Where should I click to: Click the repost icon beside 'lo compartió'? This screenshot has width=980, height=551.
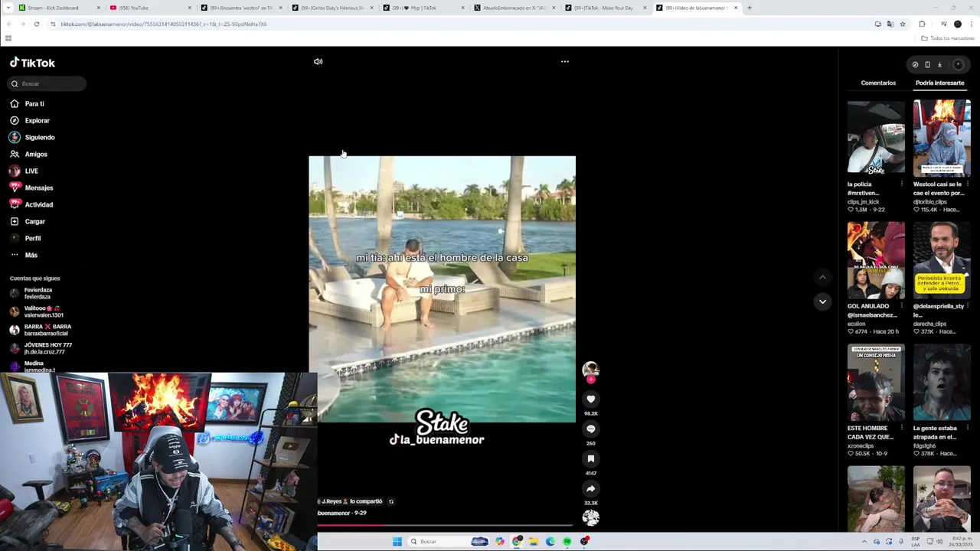point(391,501)
